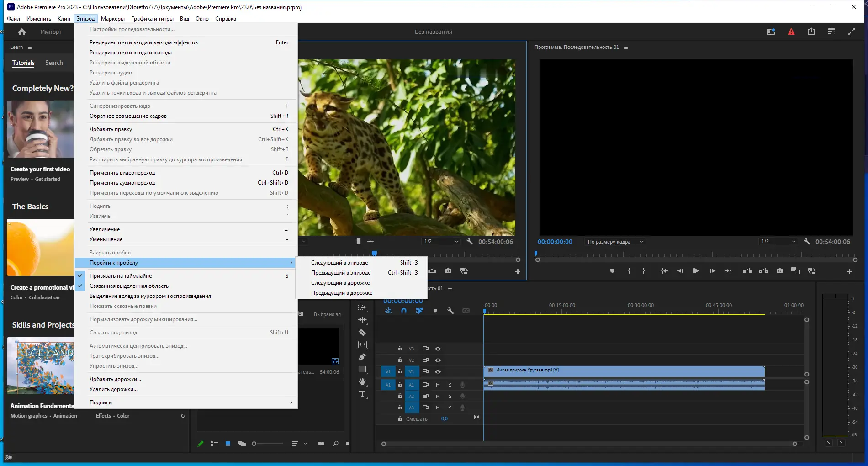Open timeline wrench display settings

pyautogui.click(x=450, y=311)
